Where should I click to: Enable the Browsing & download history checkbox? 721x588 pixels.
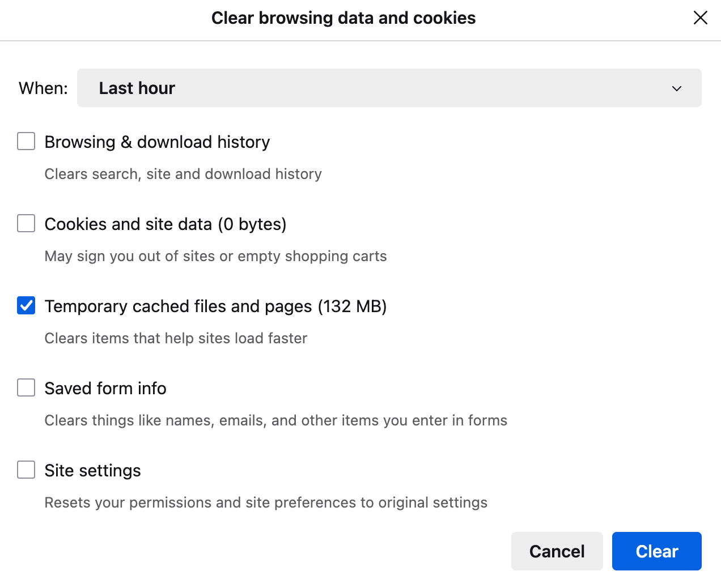click(x=26, y=142)
